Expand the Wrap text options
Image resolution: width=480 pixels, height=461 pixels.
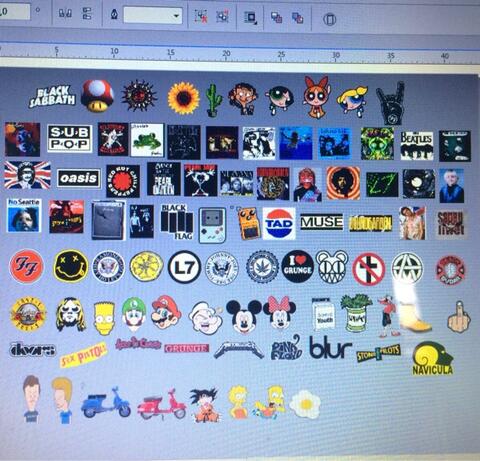250,17
